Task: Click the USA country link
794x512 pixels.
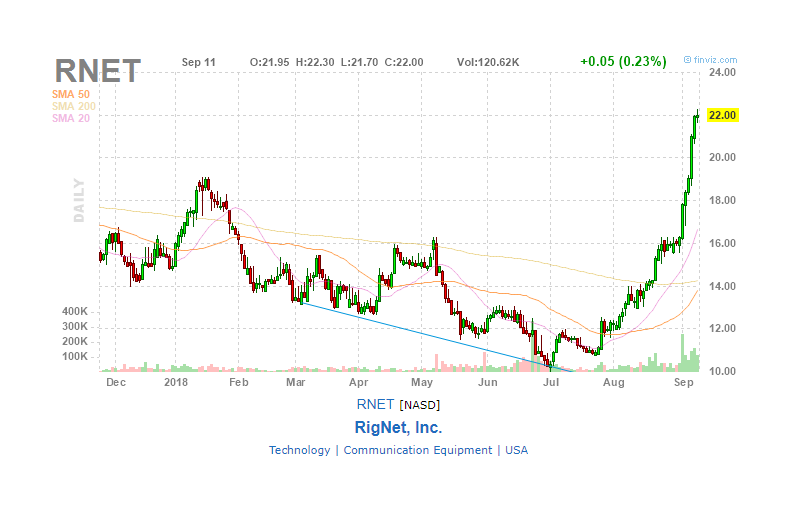Action: point(517,450)
